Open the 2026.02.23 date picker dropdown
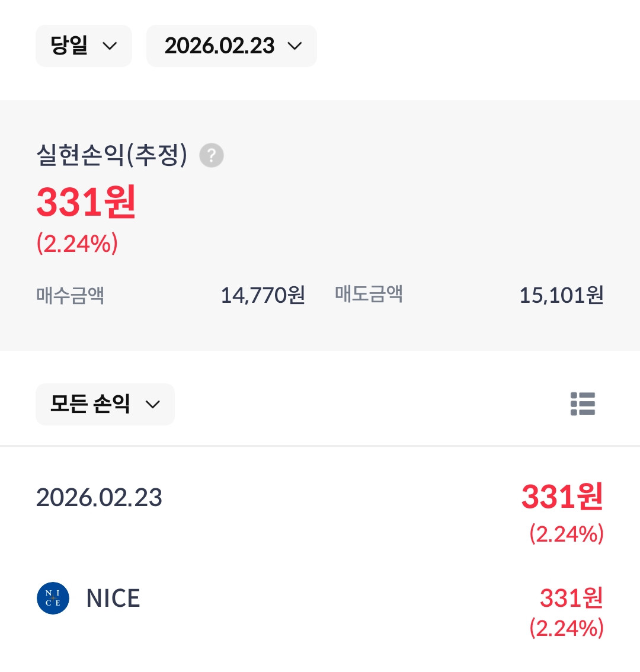Screen dimensions: 640x672 (x=231, y=46)
